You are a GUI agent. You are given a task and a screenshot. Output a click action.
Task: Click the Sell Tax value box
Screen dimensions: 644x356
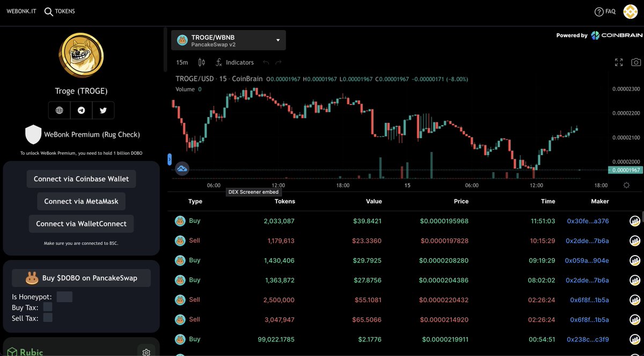(x=48, y=318)
